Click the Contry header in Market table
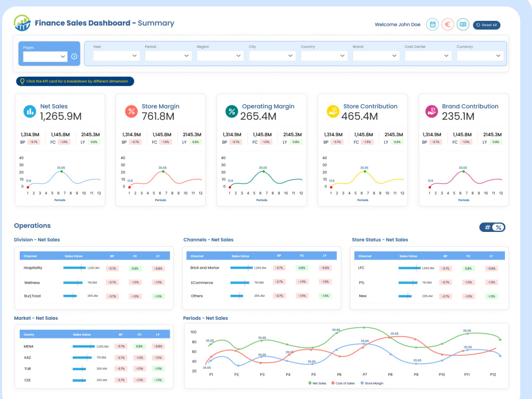 point(29,335)
